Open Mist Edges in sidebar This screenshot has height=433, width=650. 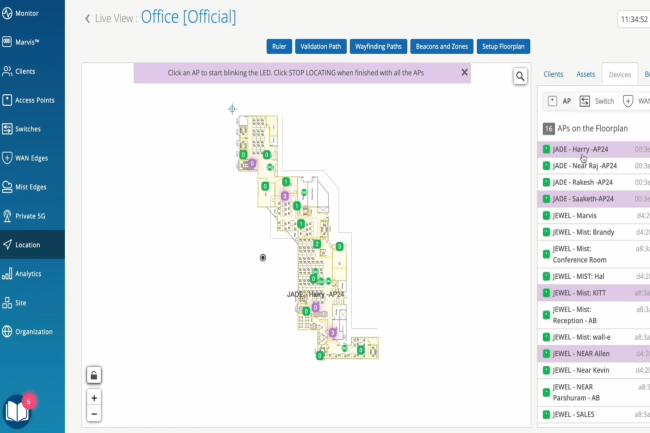click(x=32, y=187)
